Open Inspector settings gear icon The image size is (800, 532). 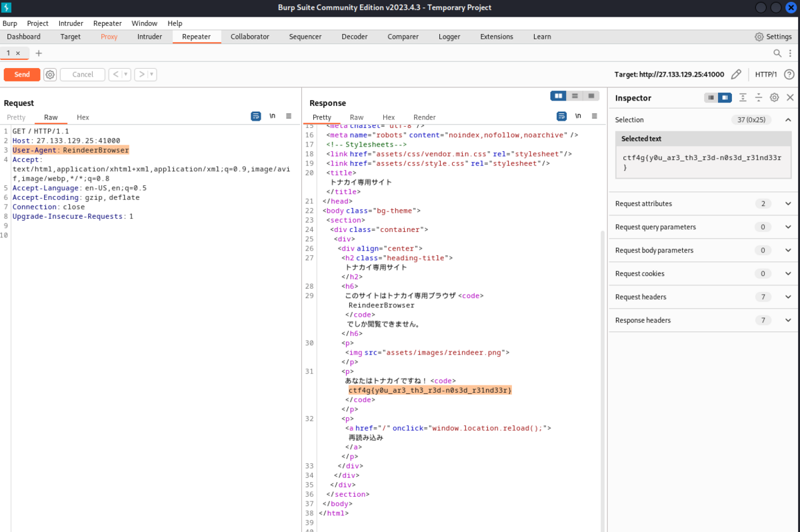(x=774, y=97)
